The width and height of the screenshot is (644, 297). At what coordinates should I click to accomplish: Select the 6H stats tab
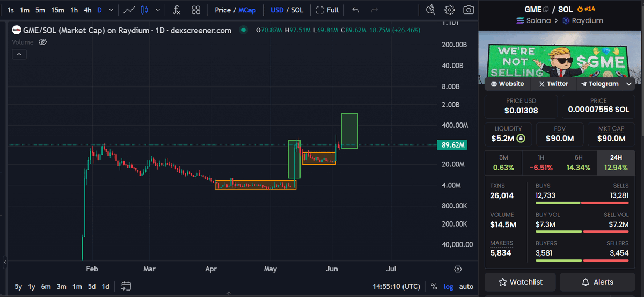(579, 163)
